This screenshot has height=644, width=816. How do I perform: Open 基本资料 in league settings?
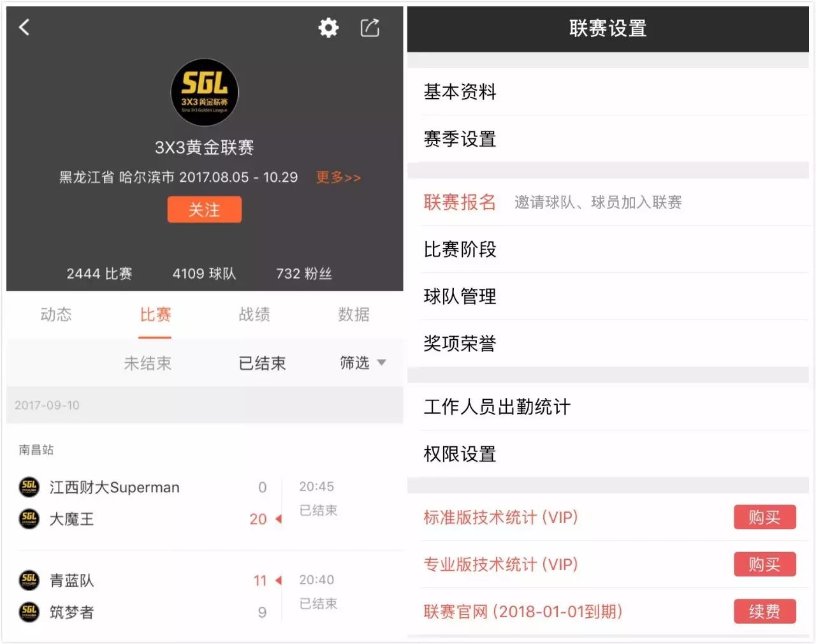608,92
